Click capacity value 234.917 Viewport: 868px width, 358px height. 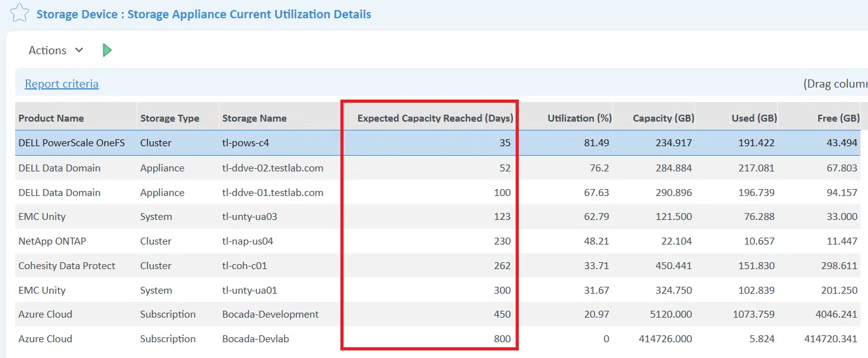(x=673, y=143)
